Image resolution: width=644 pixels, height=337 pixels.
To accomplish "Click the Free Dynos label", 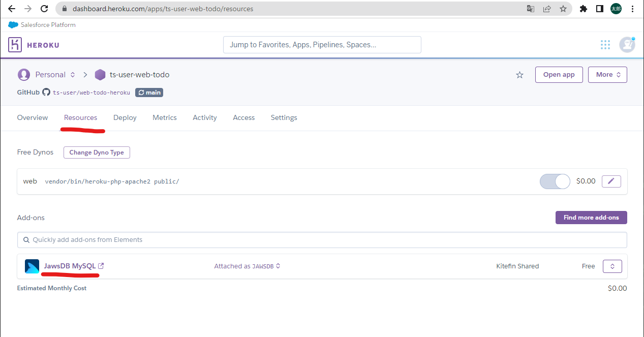I will coord(35,152).
